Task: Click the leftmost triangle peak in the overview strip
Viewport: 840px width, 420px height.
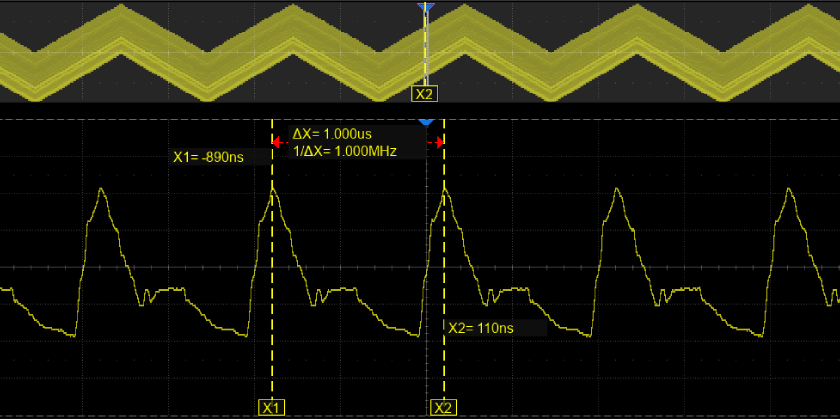Action: coord(122,10)
